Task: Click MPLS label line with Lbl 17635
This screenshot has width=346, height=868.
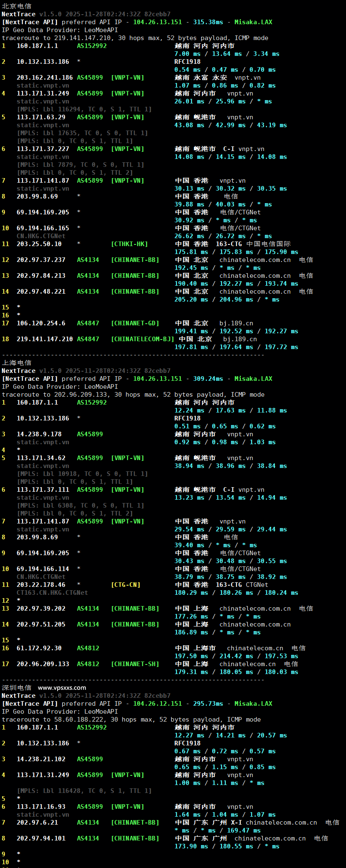Action: click(x=82, y=133)
